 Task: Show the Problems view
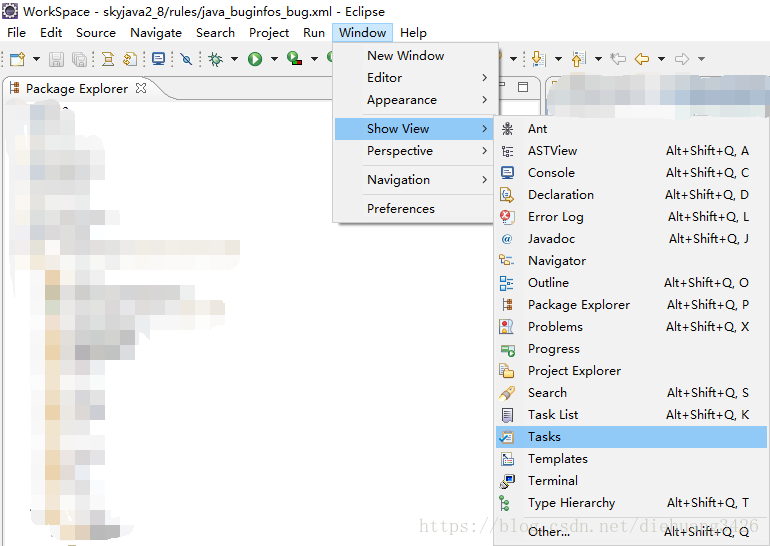click(631, 327)
